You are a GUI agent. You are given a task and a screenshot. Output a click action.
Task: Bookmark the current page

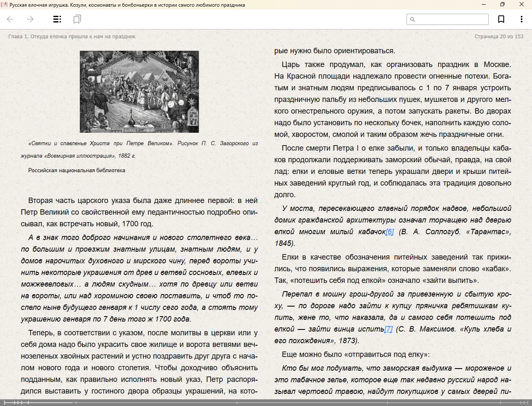501,19
